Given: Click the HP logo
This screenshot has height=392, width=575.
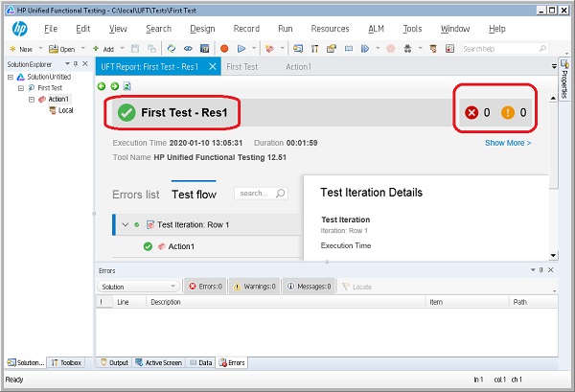Looking at the screenshot, I should (x=20, y=29).
